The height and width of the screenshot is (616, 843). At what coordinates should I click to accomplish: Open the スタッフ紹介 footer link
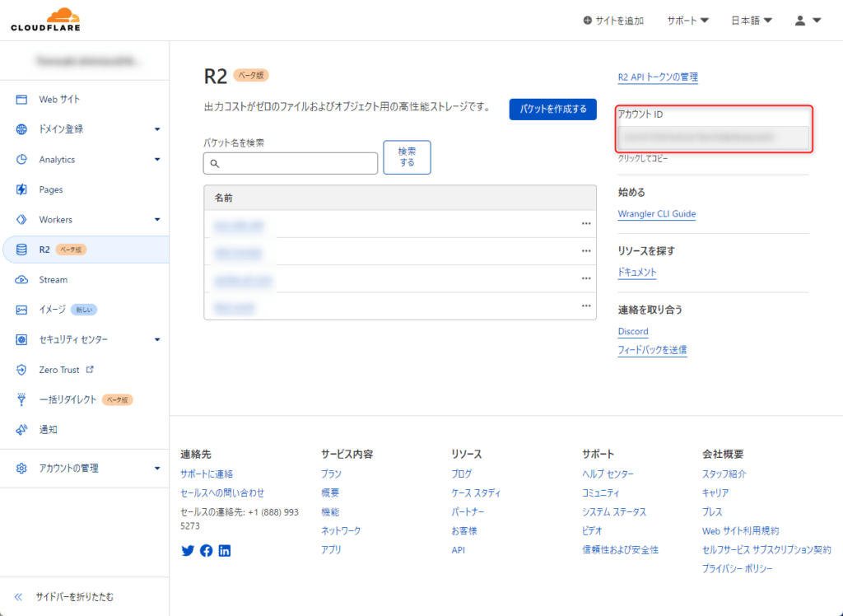724,474
